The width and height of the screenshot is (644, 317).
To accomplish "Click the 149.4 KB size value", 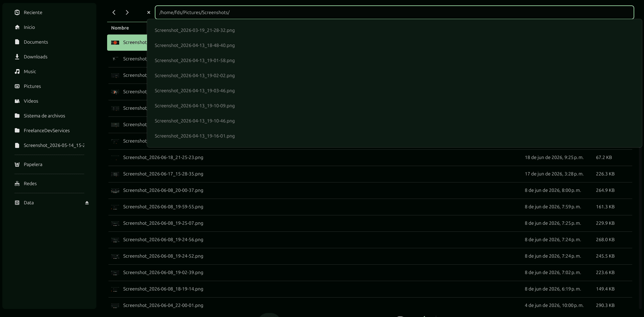I will (x=605, y=289).
